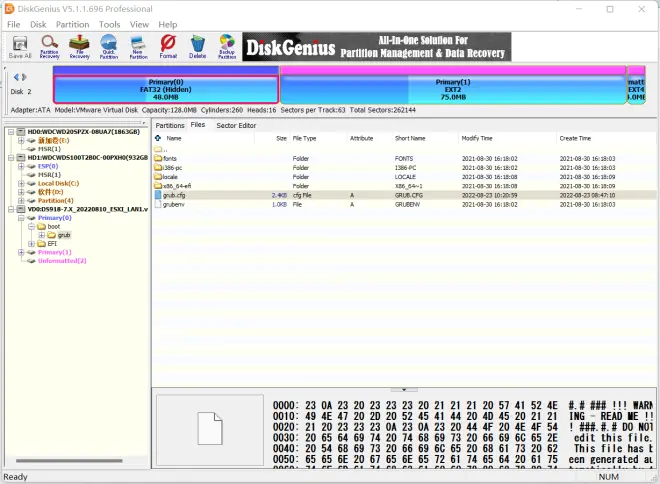The image size is (660, 484).
Task: Select the fonts folder icon
Action: point(158,158)
